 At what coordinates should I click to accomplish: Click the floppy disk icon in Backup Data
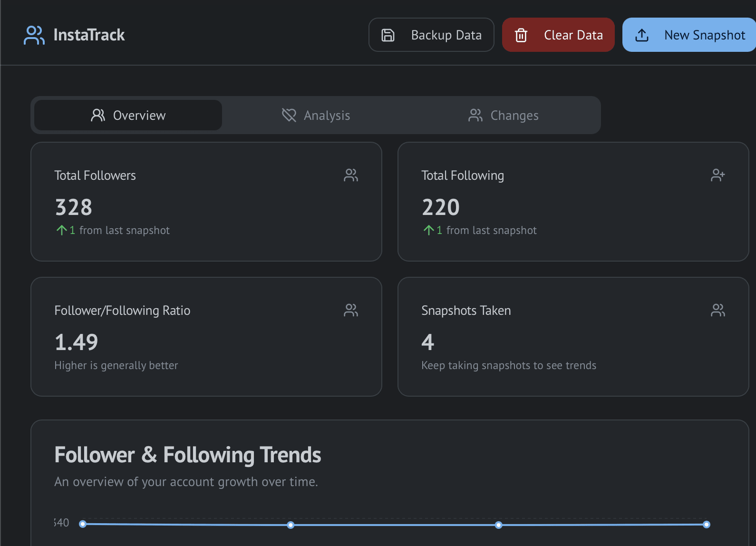pyautogui.click(x=388, y=35)
